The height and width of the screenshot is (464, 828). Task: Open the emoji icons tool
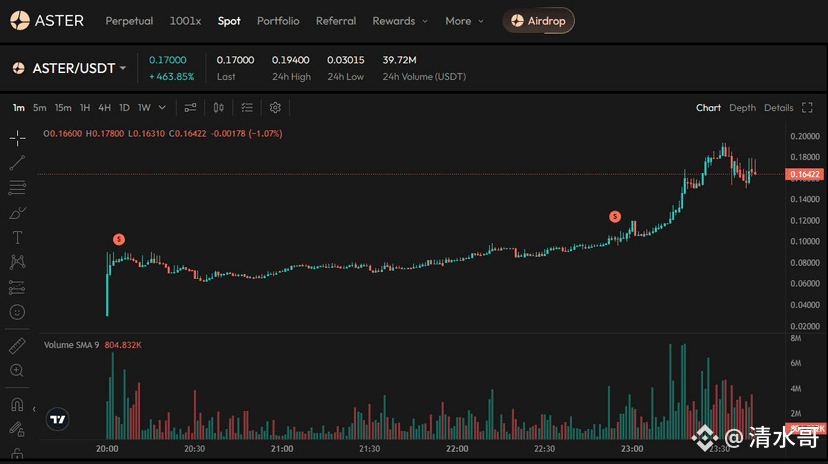[17, 312]
